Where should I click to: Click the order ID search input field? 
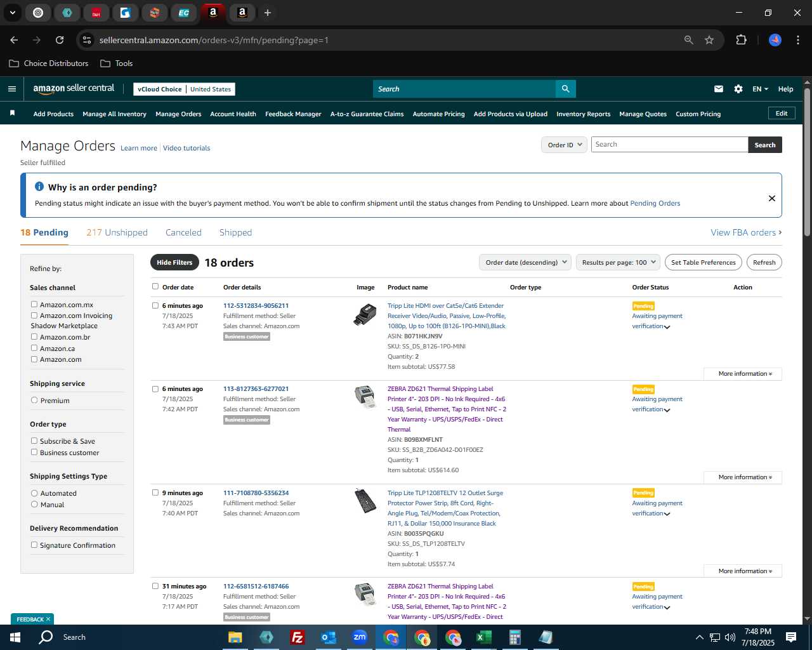point(669,145)
